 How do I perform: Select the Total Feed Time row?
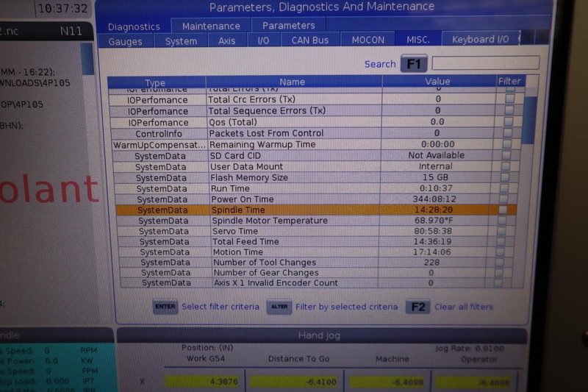pos(315,241)
